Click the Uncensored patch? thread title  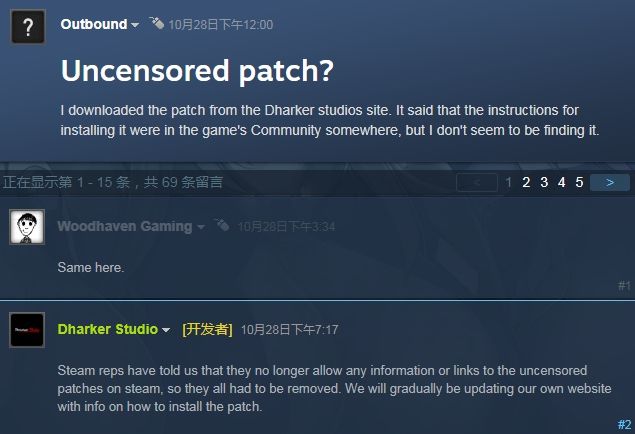[197, 71]
